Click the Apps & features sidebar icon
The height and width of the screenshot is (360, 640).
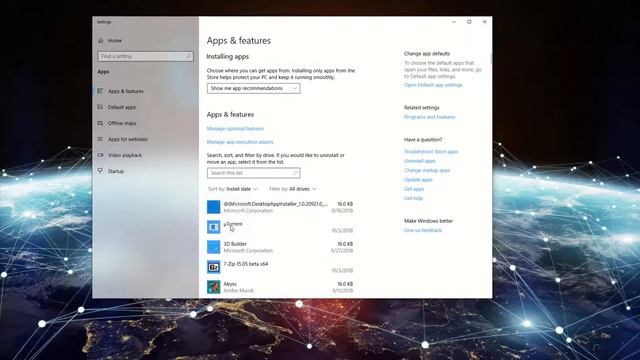[100, 91]
